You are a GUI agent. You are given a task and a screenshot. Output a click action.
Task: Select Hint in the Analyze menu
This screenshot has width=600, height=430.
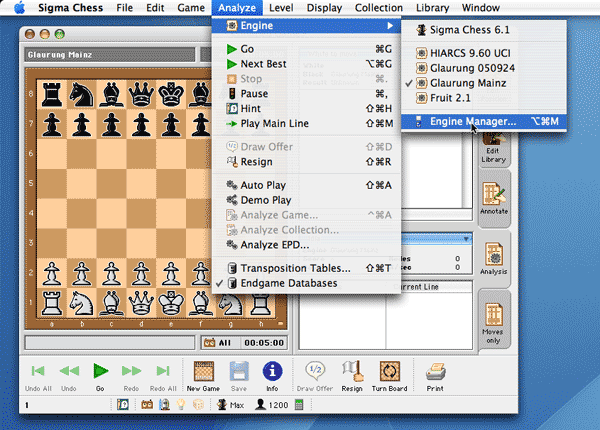306,109
